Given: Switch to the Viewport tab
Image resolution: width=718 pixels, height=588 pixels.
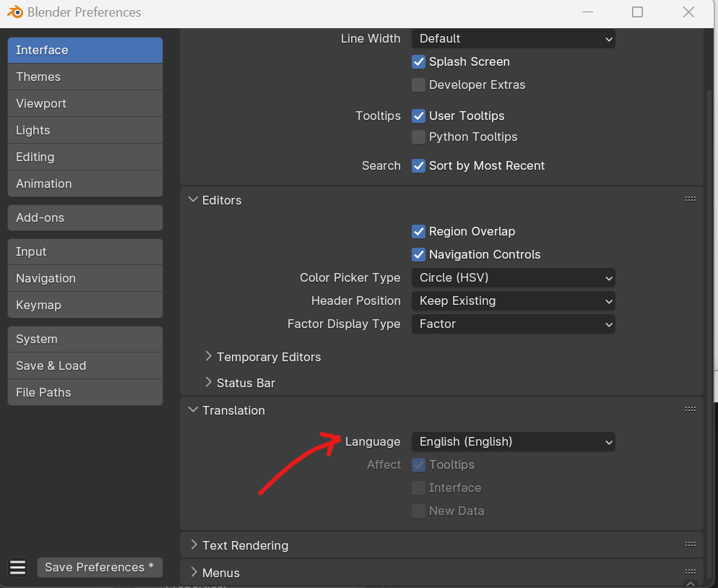Looking at the screenshot, I should [x=85, y=103].
